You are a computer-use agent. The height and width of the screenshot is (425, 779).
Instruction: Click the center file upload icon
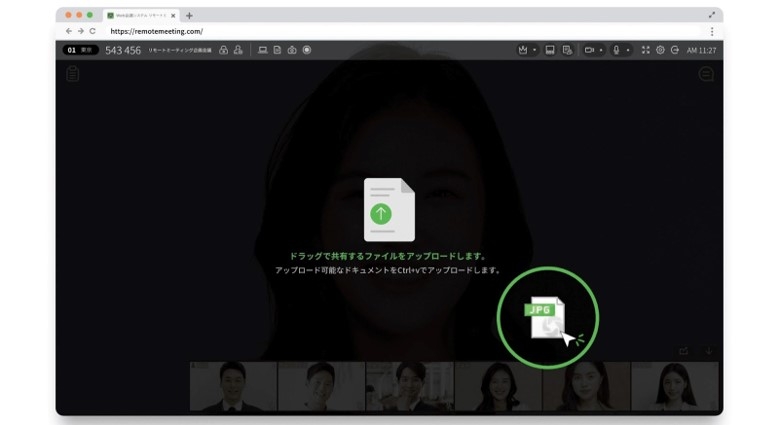[x=389, y=210]
